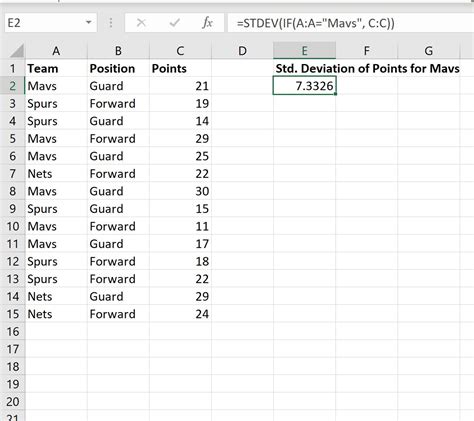474x421 pixels.
Task: Expand the Name Box dropdown arrow
Action: click(x=88, y=23)
